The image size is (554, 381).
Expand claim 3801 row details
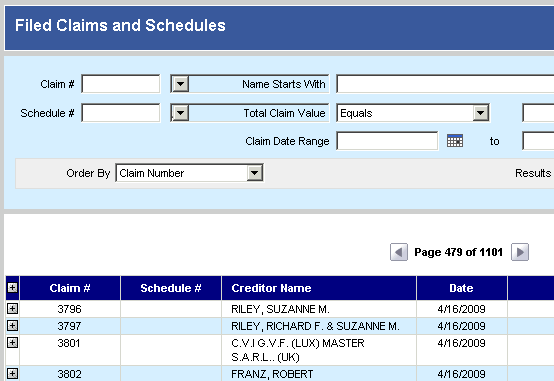point(12,342)
